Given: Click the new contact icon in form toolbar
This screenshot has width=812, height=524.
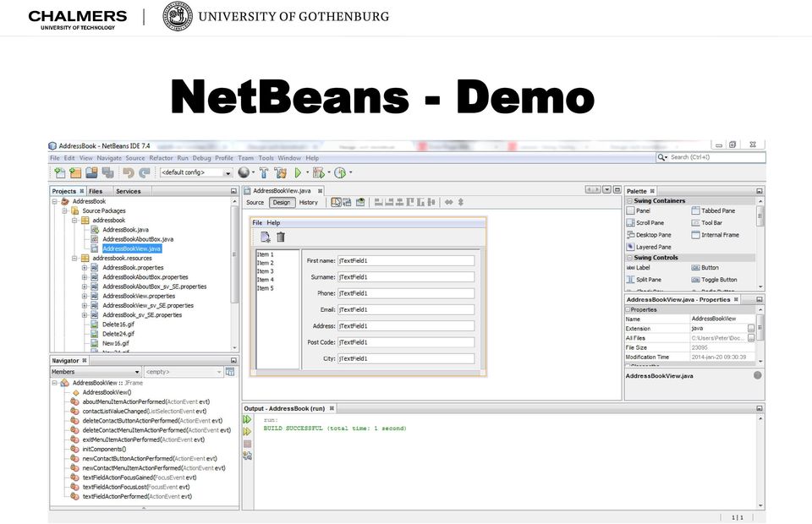Looking at the screenshot, I should (x=265, y=237).
